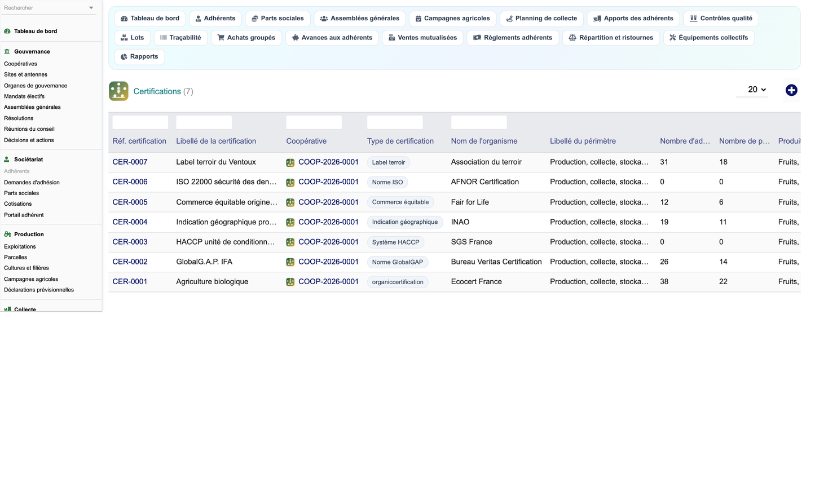Open the Adhérents top tab
Viewport: 815px width, 504px height.
point(215,19)
